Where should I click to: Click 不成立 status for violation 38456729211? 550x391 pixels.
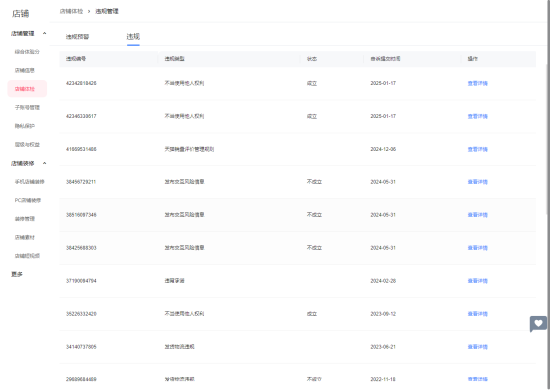[314, 182]
